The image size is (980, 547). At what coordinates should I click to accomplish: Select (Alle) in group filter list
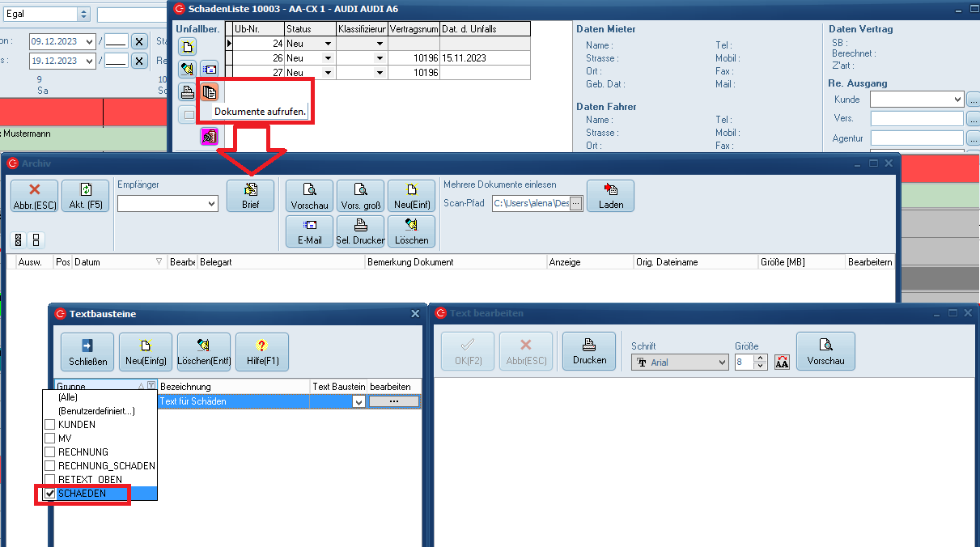coord(68,397)
